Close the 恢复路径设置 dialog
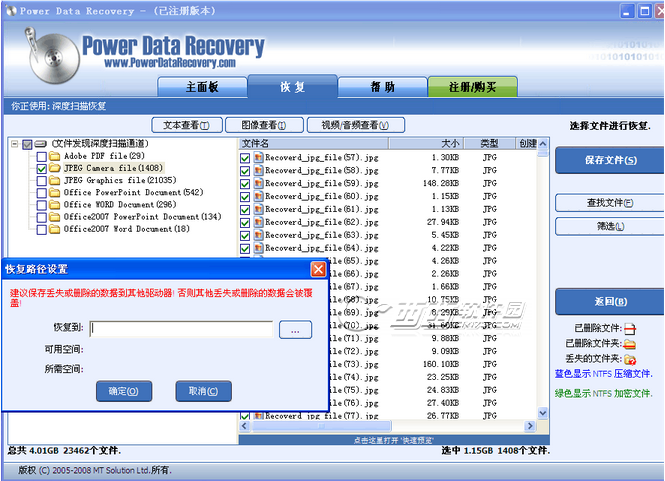Screen dimensions: 665x481 click(319, 269)
